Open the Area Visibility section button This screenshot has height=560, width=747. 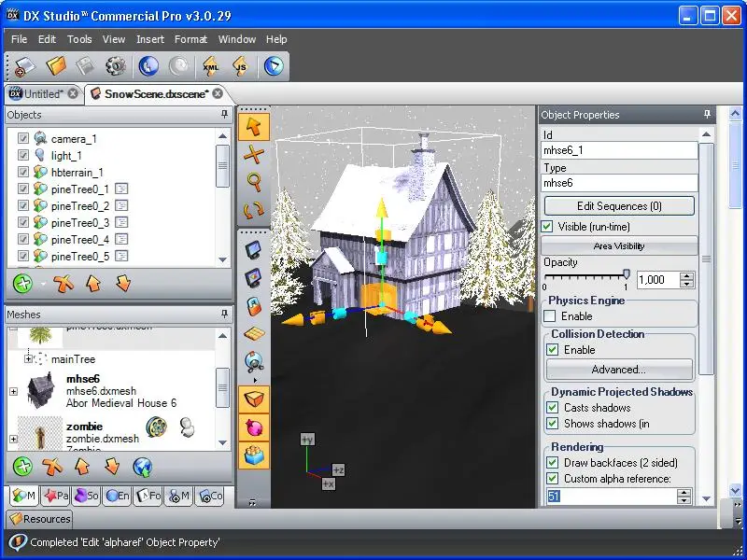point(619,246)
